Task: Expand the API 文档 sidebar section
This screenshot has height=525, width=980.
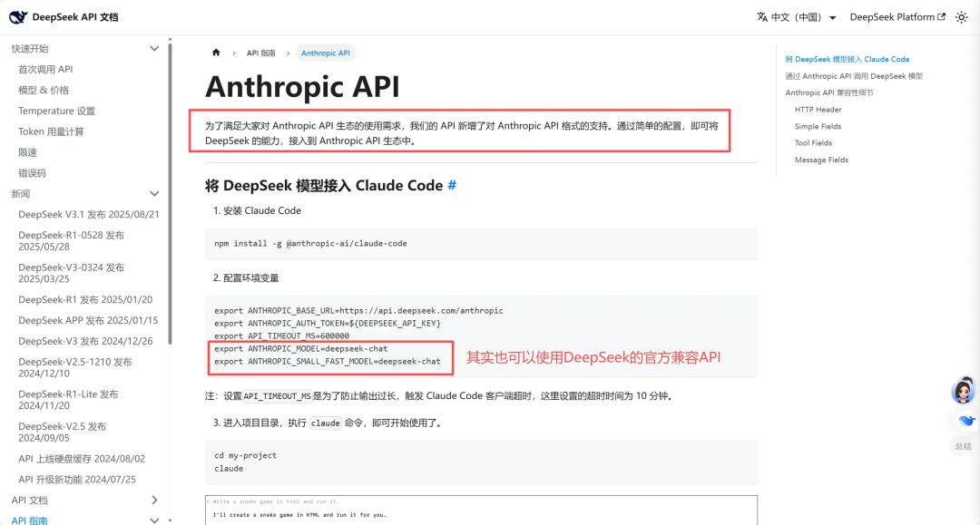Action: [154, 500]
